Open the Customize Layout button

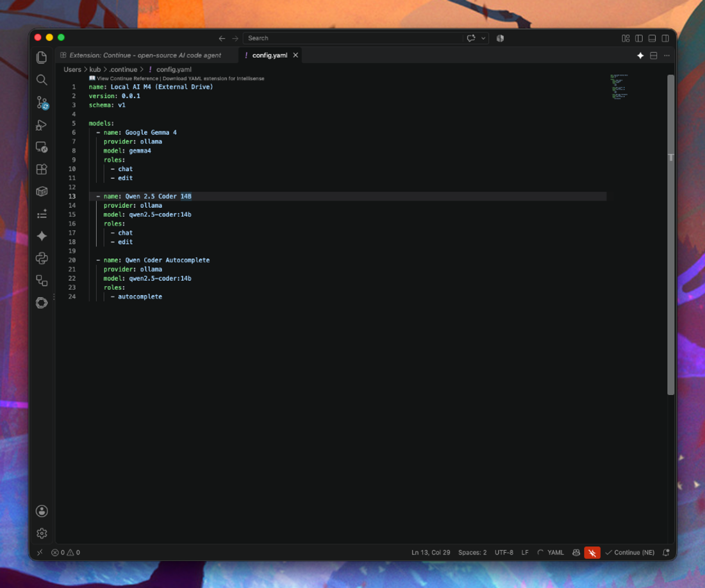(x=626, y=38)
